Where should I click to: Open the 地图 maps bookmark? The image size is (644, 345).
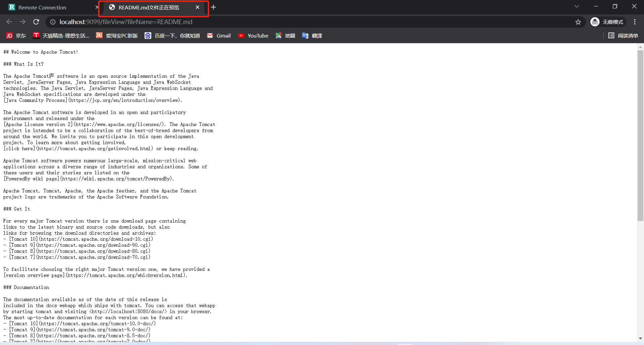pyautogui.click(x=285, y=36)
